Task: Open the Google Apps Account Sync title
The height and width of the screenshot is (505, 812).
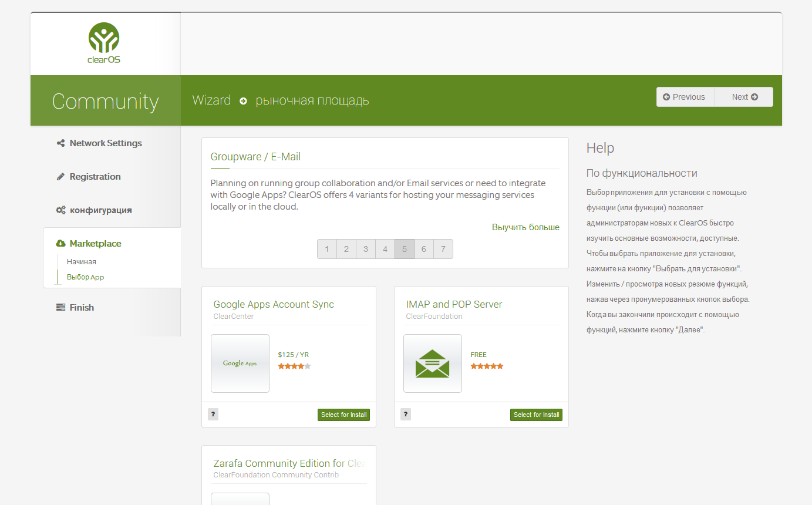Action: pos(274,304)
